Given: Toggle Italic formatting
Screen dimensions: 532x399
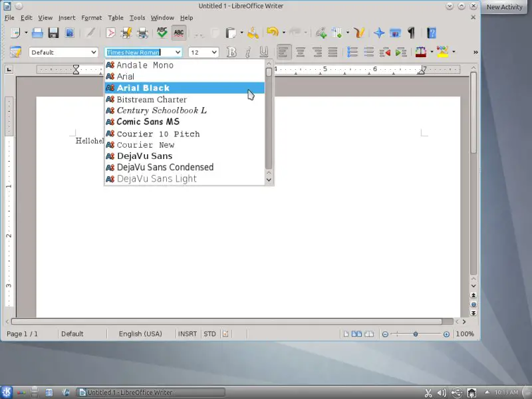Looking at the screenshot, I should click(x=248, y=53).
